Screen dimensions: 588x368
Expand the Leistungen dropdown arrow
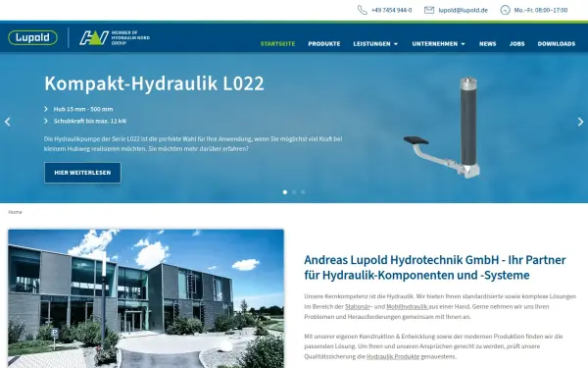pos(396,44)
